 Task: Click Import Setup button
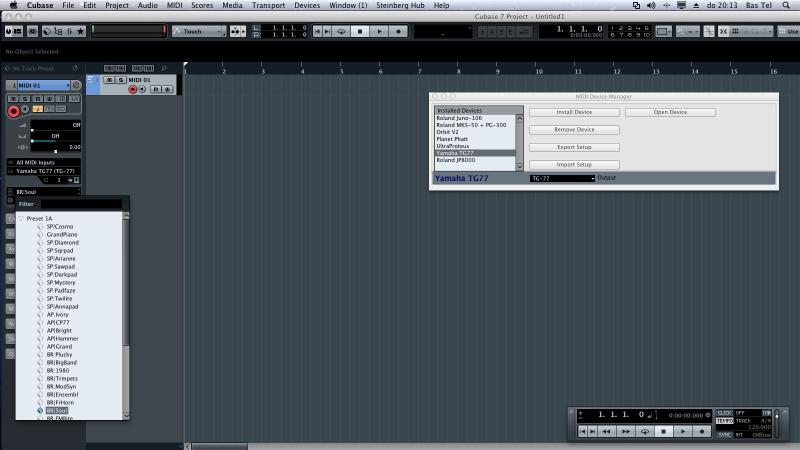pos(574,165)
